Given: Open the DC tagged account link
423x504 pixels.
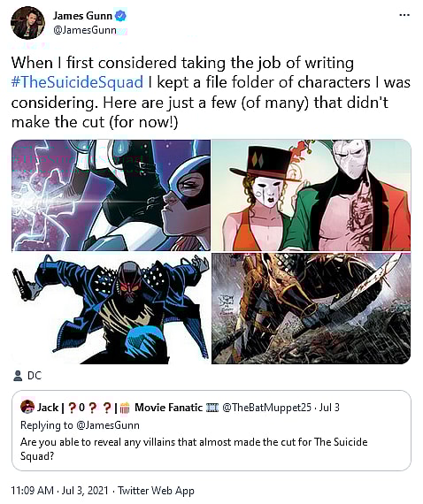Looking at the screenshot, I should [x=35, y=376].
